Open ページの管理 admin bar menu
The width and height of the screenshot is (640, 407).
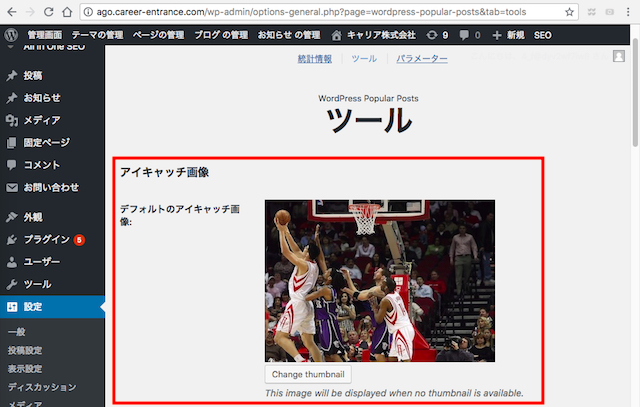point(158,35)
